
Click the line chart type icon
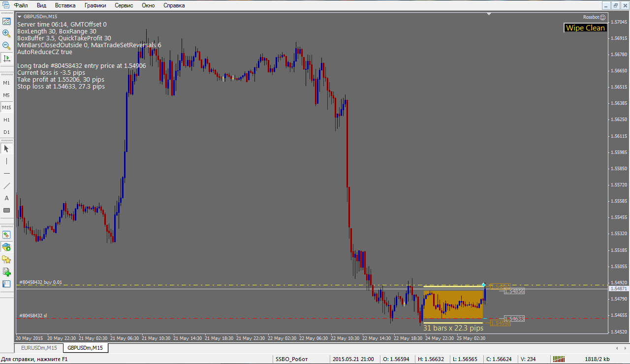[6, 21]
